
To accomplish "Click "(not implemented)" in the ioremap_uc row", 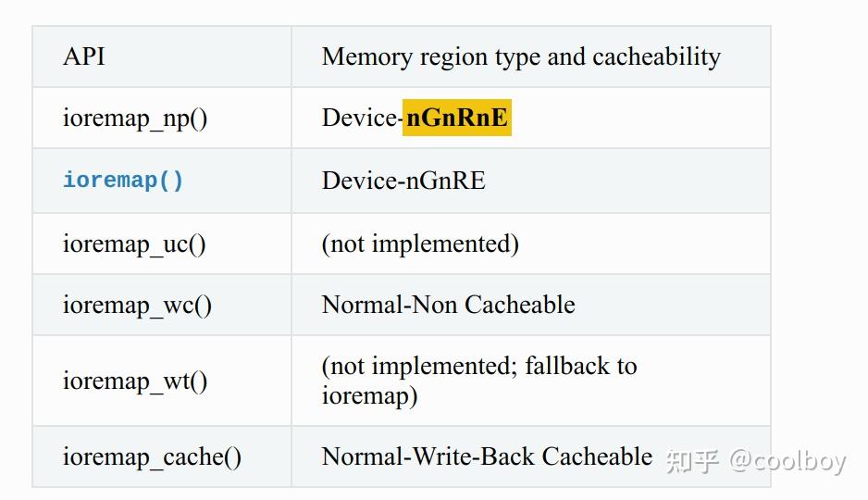I will coord(420,244).
